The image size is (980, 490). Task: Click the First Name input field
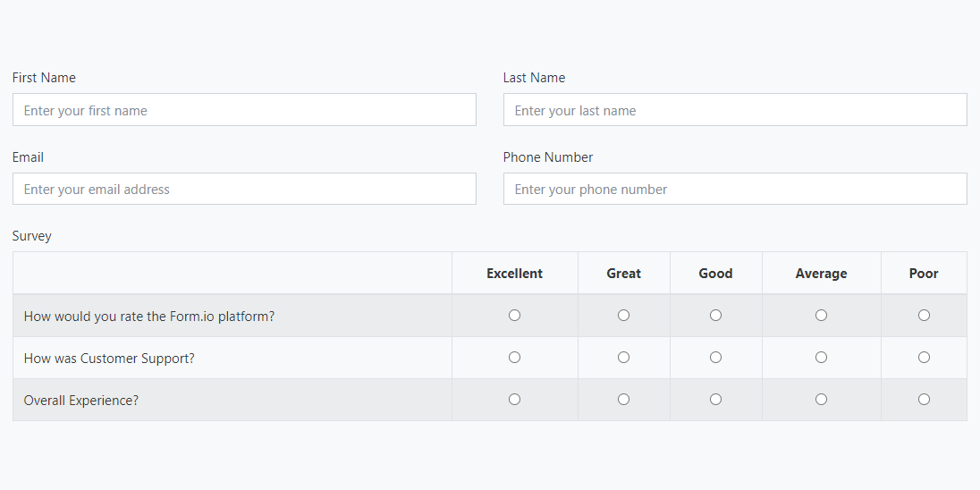coord(244,110)
